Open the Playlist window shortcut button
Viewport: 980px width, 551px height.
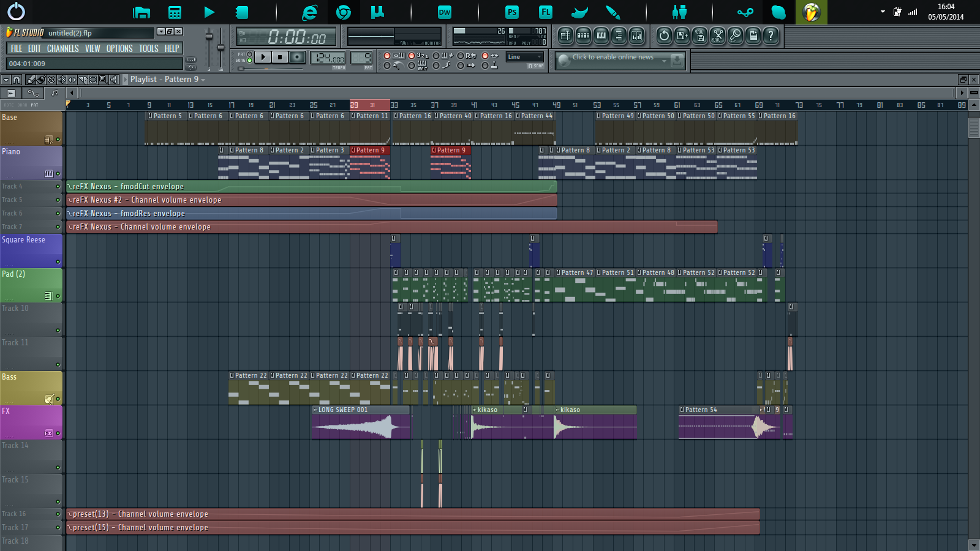(x=565, y=36)
